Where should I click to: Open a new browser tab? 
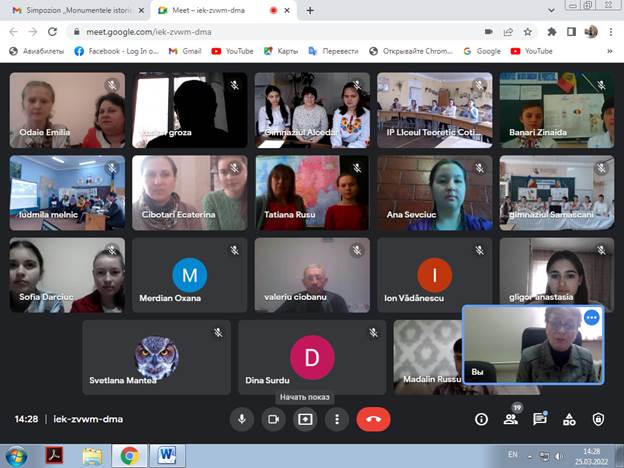coord(310,10)
